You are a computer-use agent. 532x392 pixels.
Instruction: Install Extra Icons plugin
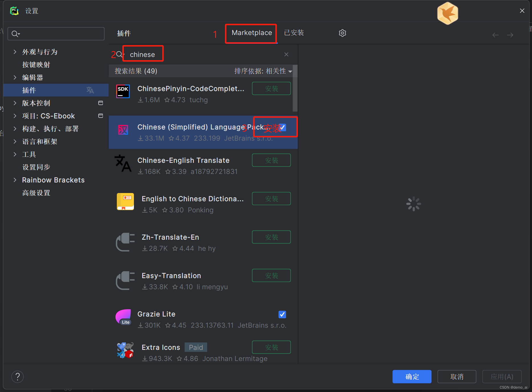(271, 347)
